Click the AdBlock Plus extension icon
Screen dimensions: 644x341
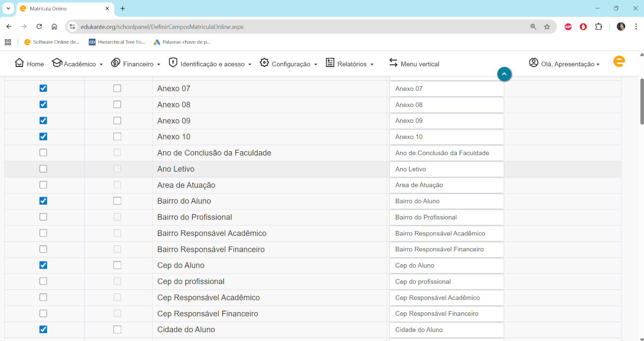[568, 27]
